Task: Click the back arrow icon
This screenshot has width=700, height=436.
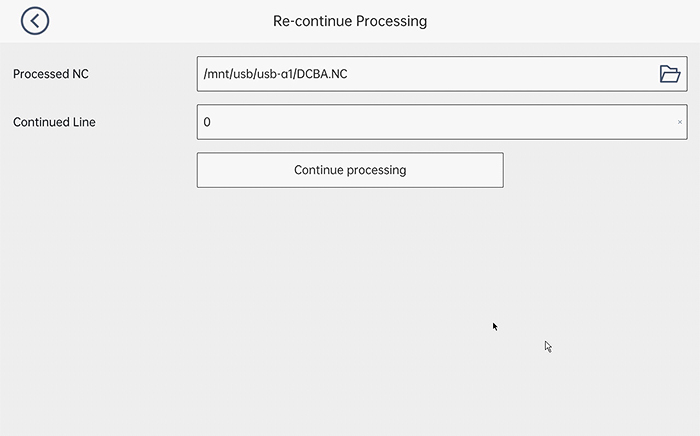Action: pyautogui.click(x=35, y=21)
